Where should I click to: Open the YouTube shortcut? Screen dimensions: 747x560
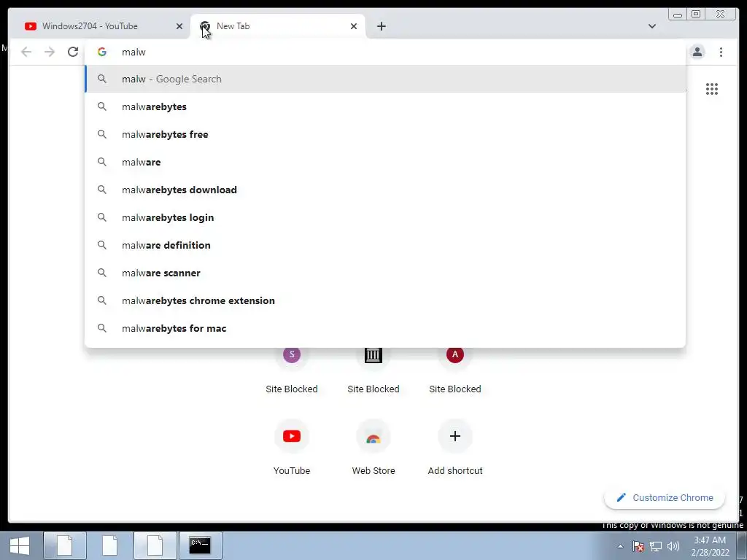point(292,447)
